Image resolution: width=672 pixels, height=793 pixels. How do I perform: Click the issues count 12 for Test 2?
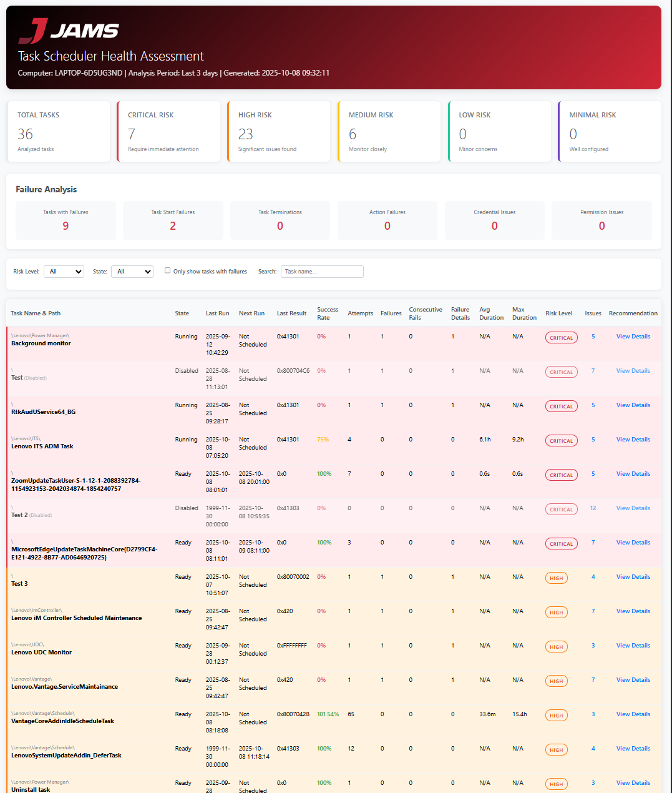tap(593, 508)
